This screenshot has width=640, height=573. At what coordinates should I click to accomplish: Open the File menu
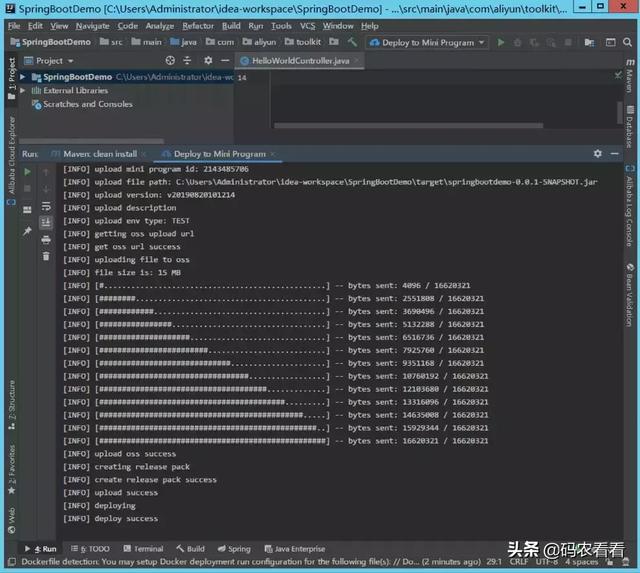(x=13, y=26)
